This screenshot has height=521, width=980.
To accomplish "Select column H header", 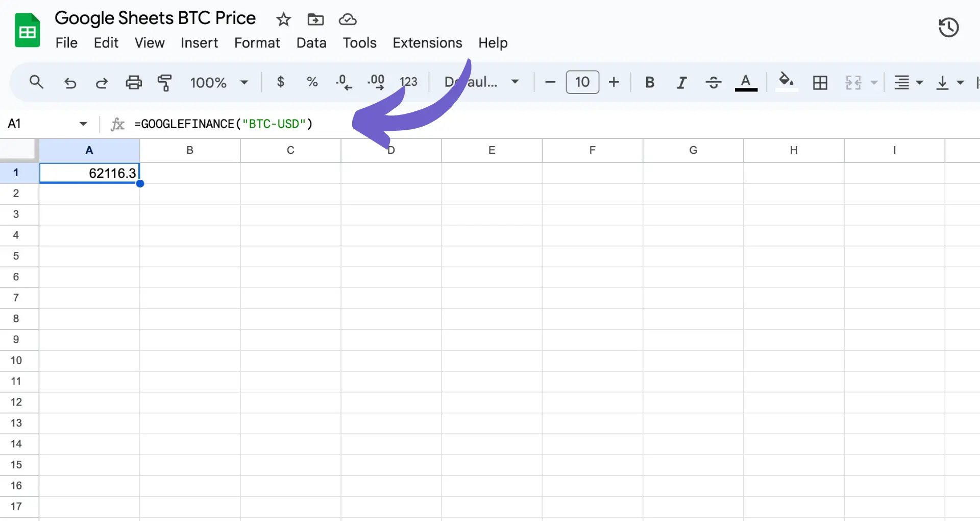I will click(x=794, y=150).
